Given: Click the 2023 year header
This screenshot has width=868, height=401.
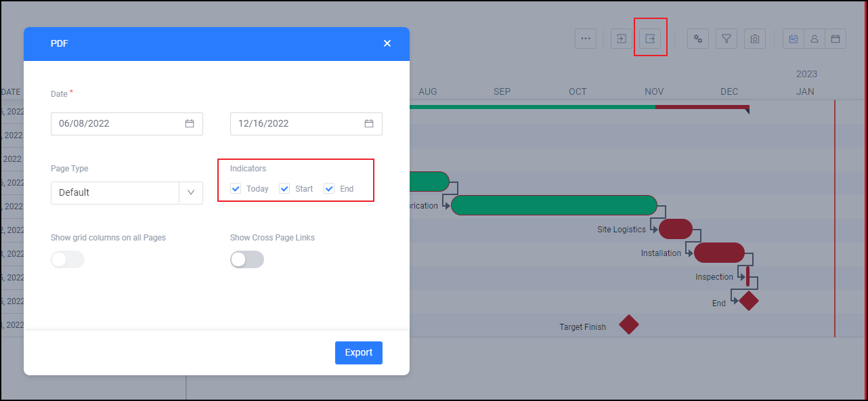Looking at the screenshot, I should click(x=806, y=74).
